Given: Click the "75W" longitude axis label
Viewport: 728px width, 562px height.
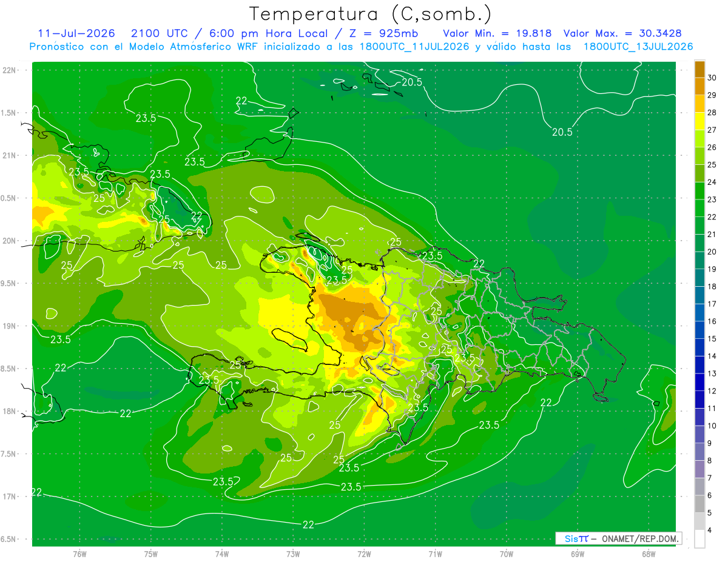Looking at the screenshot, I should click(151, 554).
